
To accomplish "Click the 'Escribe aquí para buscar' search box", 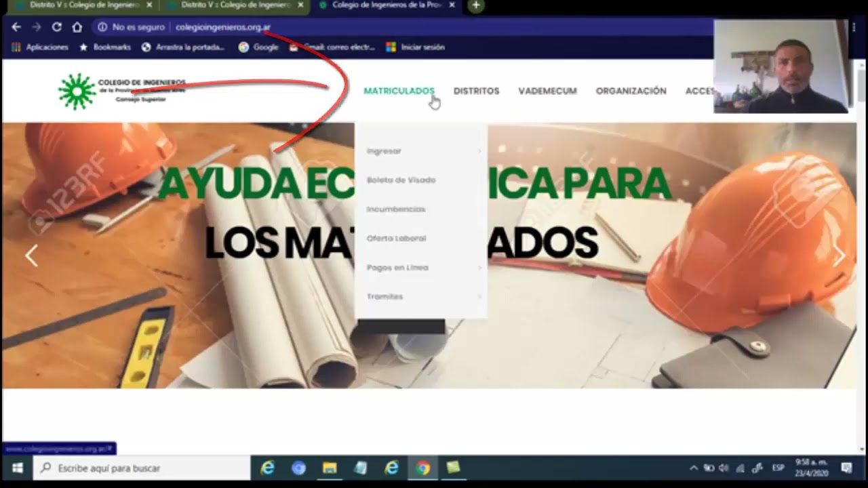I will (142, 468).
